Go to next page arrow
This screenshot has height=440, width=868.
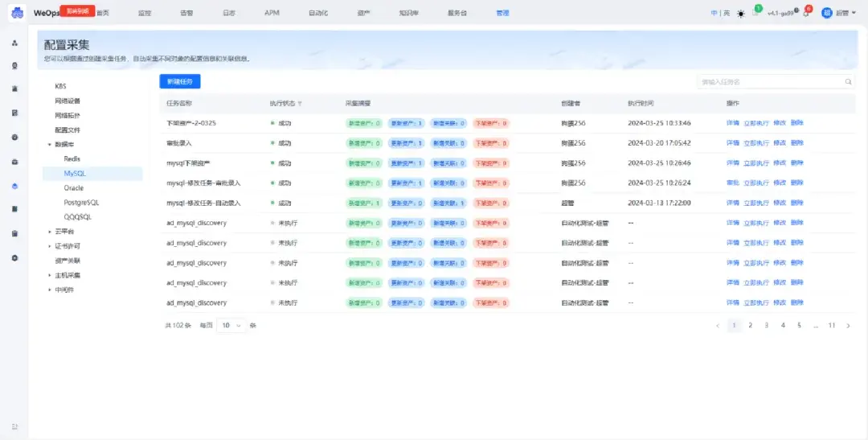848,326
